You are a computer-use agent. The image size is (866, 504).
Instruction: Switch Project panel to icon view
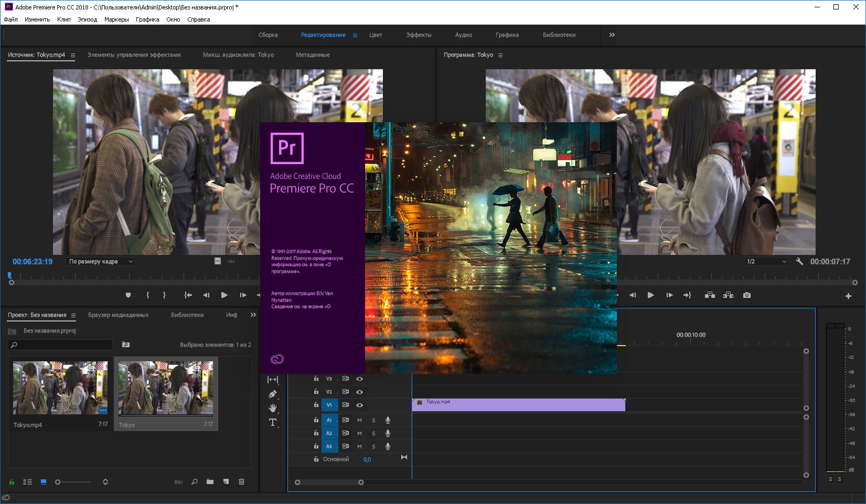44,481
